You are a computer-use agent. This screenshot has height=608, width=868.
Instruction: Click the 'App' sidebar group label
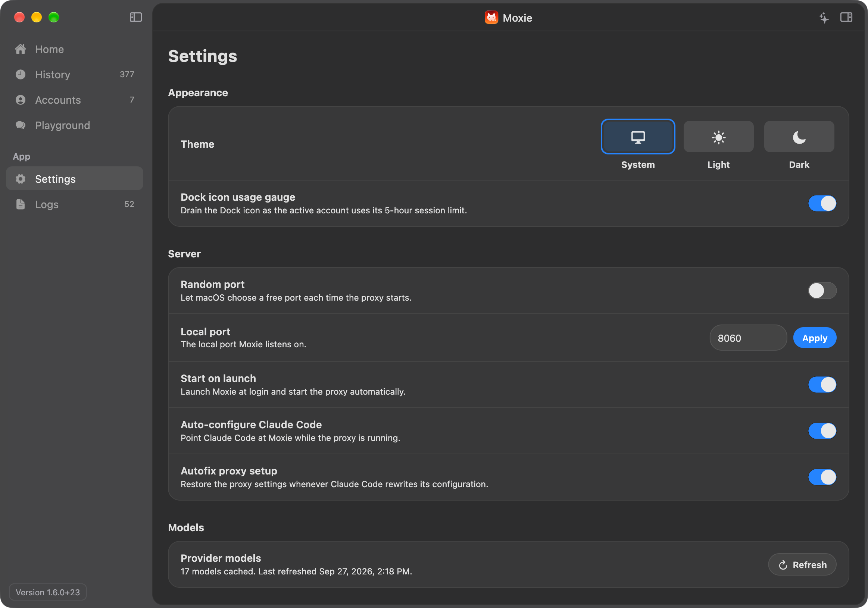[x=21, y=156]
